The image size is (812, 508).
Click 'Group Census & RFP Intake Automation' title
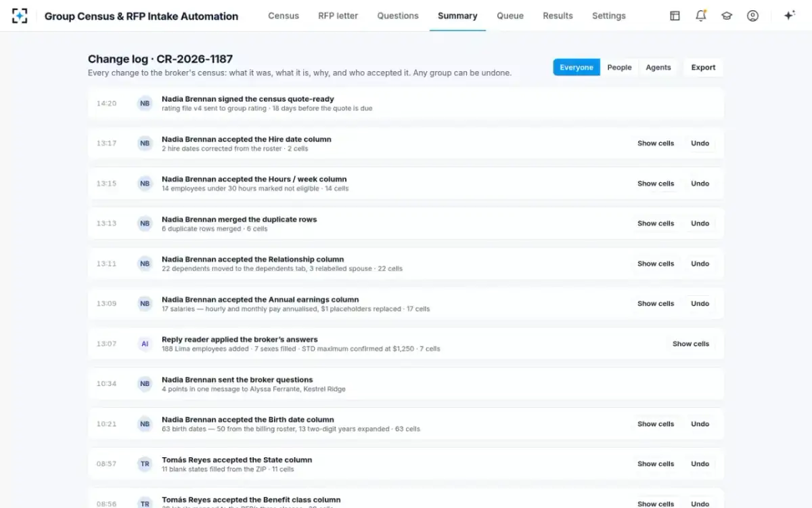click(x=141, y=16)
